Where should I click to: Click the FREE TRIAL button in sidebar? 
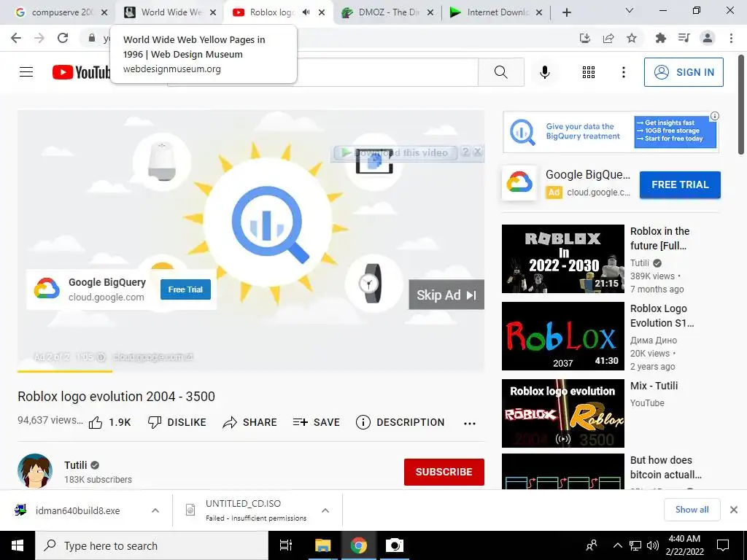point(680,184)
